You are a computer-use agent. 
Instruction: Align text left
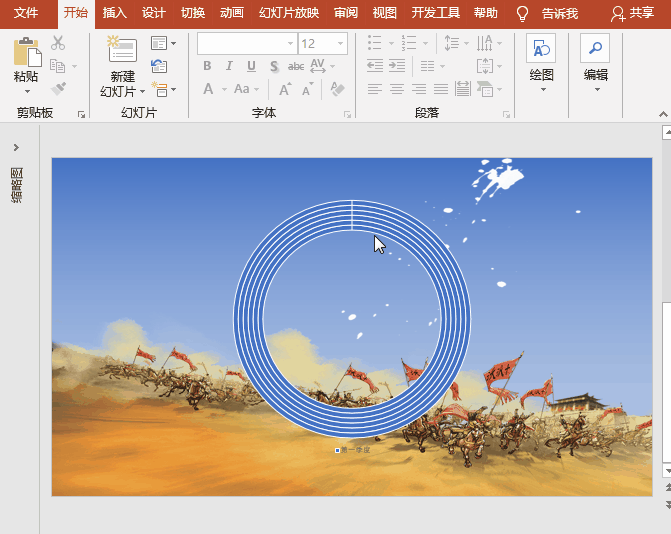coord(375,89)
